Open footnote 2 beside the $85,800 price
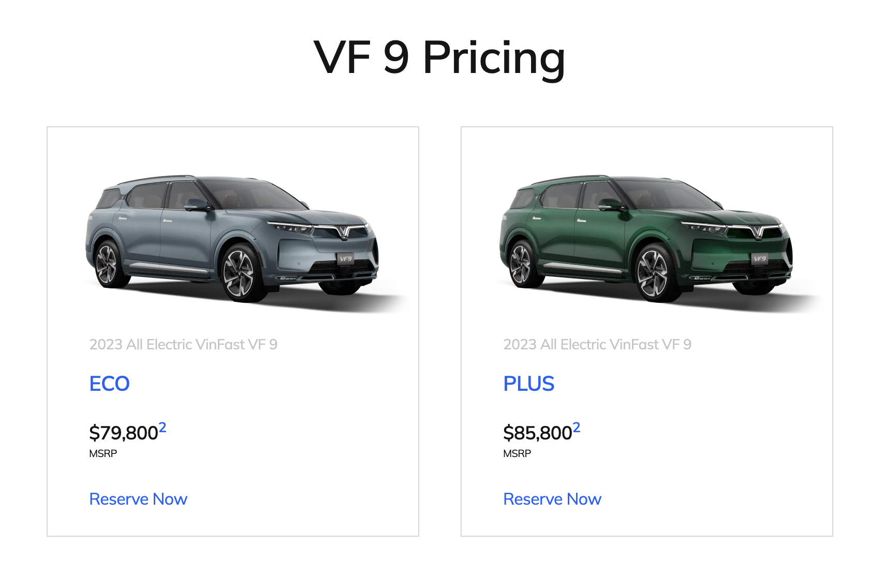The image size is (884, 588). click(x=577, y=428)
